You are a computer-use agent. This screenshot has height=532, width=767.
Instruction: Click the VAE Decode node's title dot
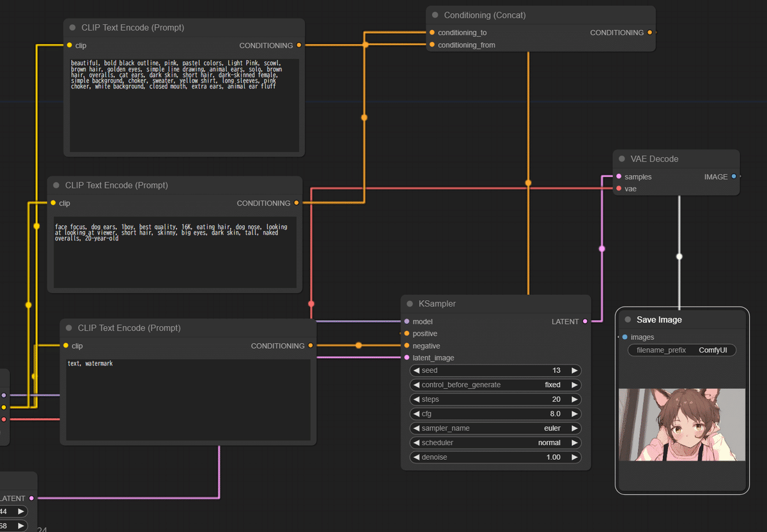click(622, 159)
